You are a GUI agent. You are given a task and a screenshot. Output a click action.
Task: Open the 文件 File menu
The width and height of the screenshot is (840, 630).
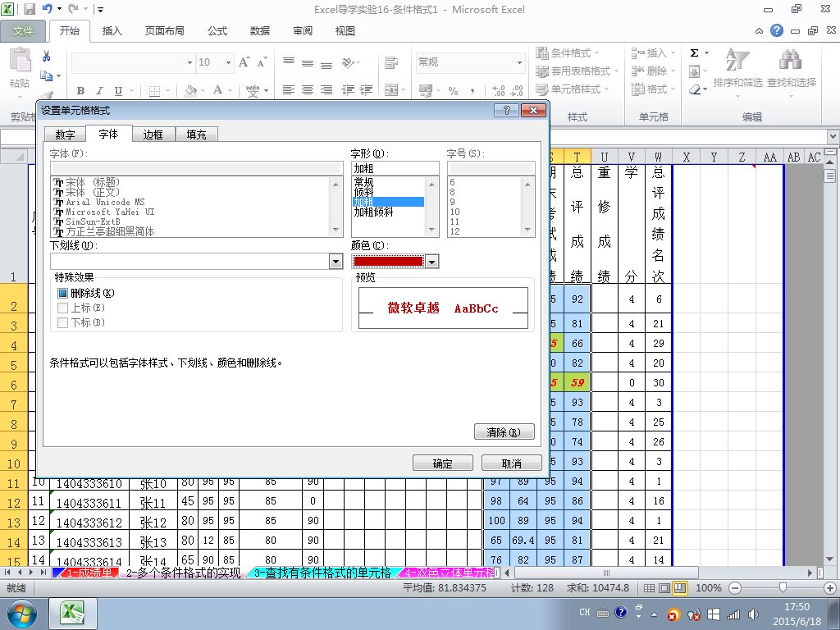pyautogui.click(x=22, y=31)
